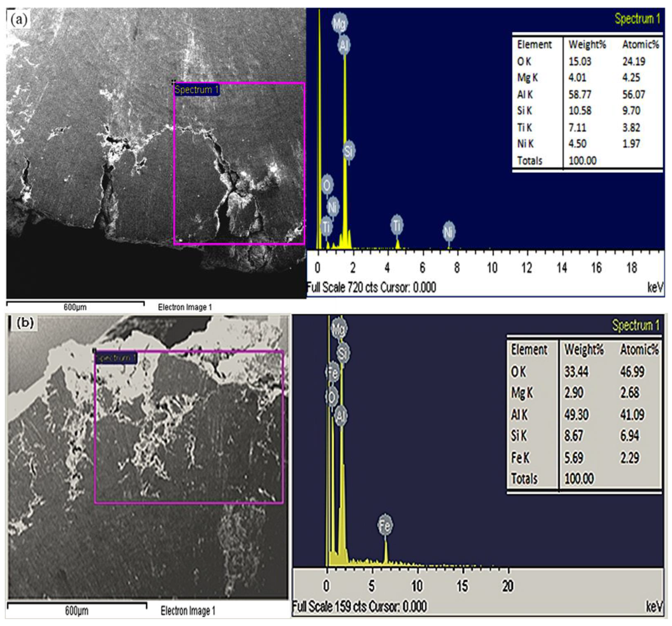Click the Spectrum 1 label in image (b)
This screenshot has width=672, height=626.
pyautogui.click(x=116, y=358)
